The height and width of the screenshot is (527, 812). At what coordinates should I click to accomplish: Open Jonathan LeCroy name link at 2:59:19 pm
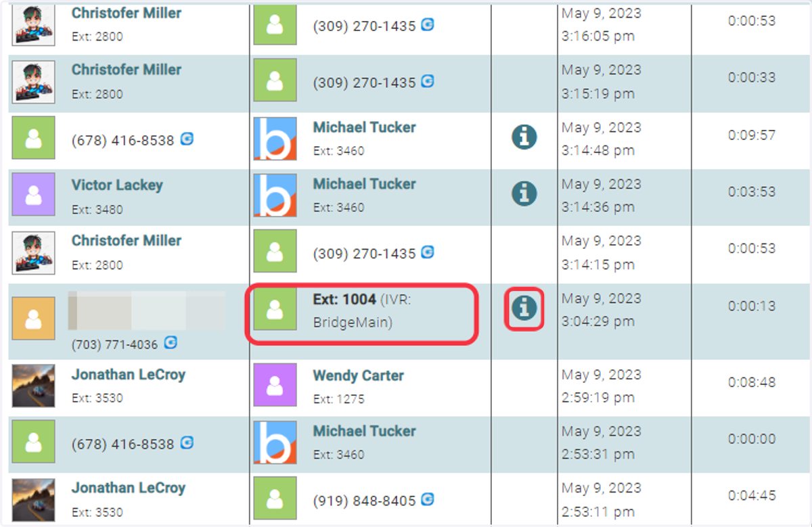pos(129,374)
